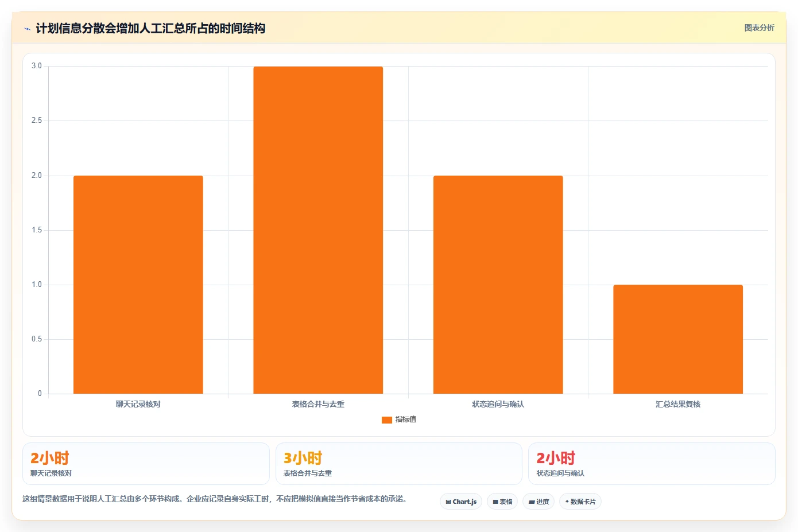The width and height of the screenshot is (798, 532).
Task: Click the footer note starting 这组情景数据
Action: pyautogui.click(x=215, y=499)
